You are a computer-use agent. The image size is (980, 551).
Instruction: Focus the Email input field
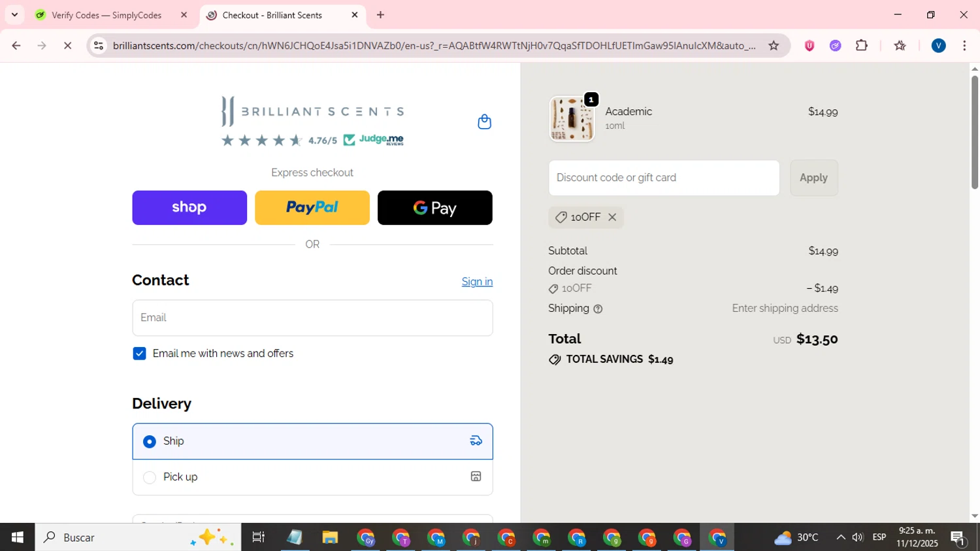pyautogui.click(x=312, y=318)
